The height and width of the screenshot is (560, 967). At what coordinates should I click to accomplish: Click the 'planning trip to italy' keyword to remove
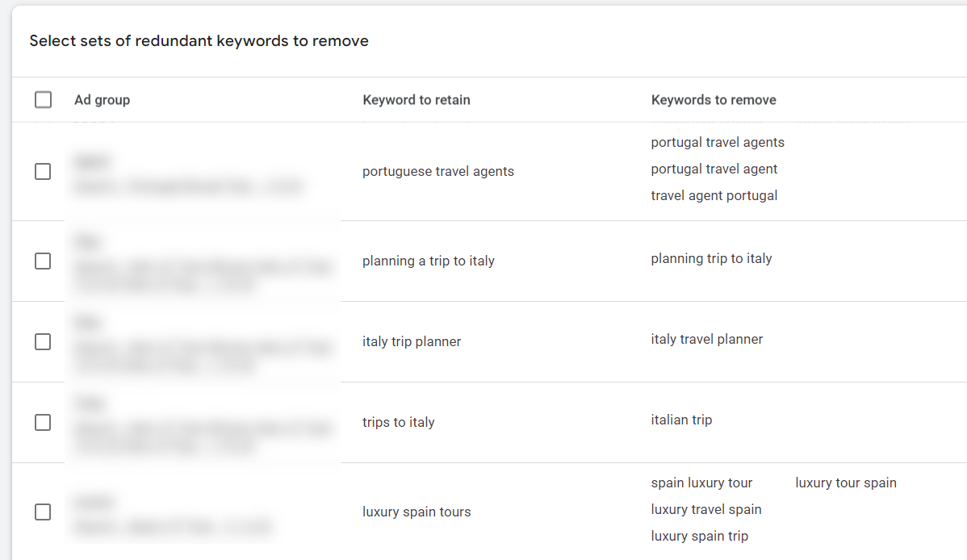coord(711,259)
